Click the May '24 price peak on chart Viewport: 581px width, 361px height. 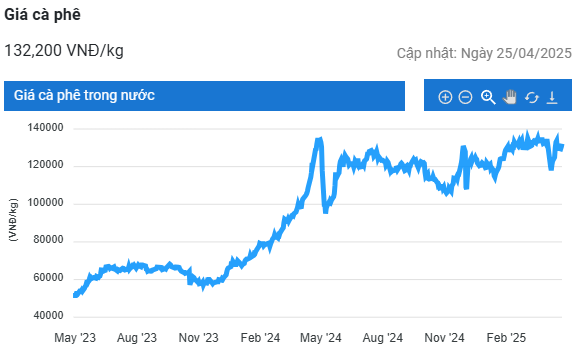tap(319, 140)
